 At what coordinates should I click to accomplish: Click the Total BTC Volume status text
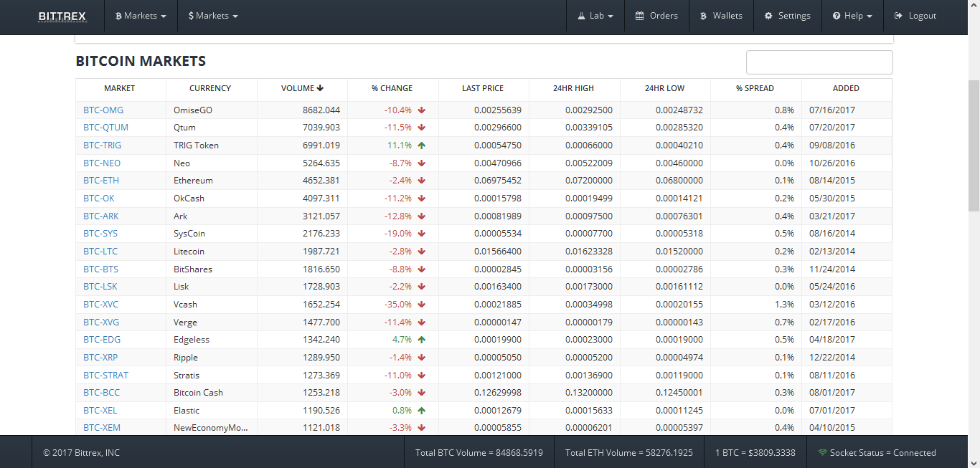click(x=479, y=452)
